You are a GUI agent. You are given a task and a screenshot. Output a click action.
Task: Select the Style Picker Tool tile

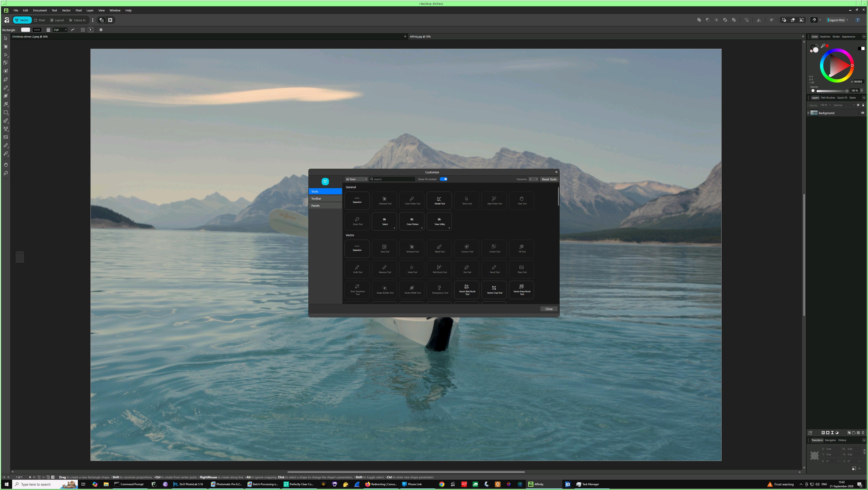pos(494,201)
